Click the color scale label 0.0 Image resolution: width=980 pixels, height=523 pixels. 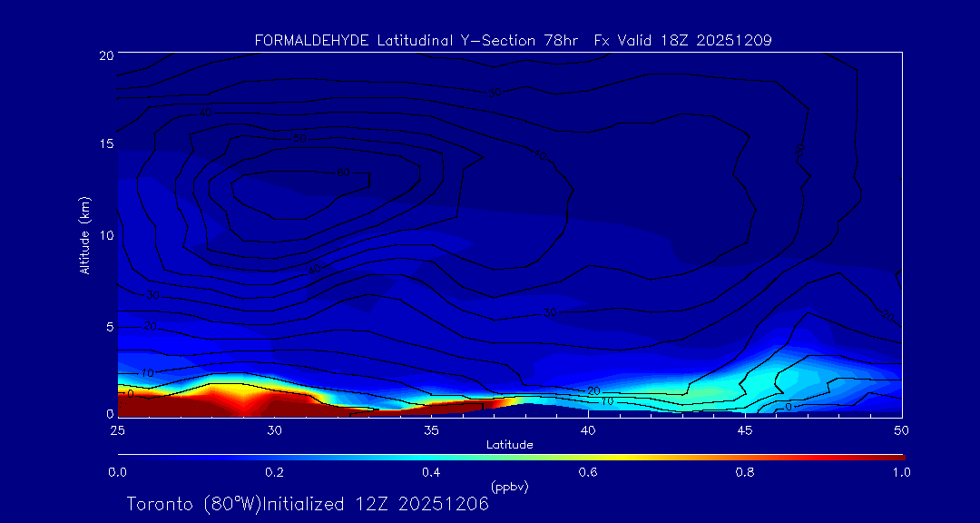[117, 472]
